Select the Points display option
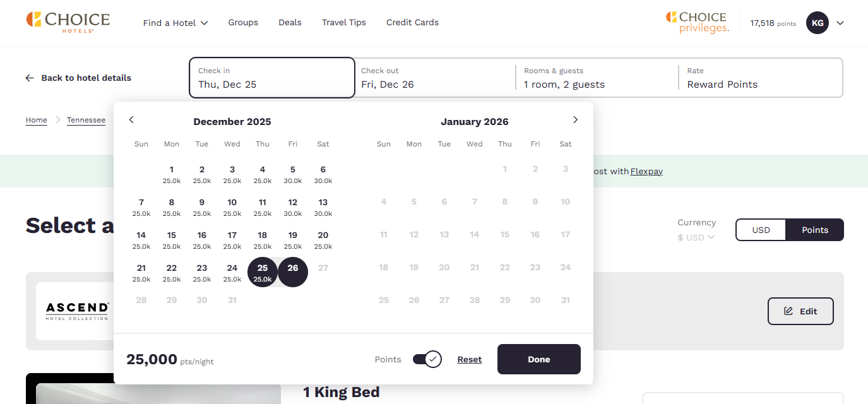 coord(814,230)
